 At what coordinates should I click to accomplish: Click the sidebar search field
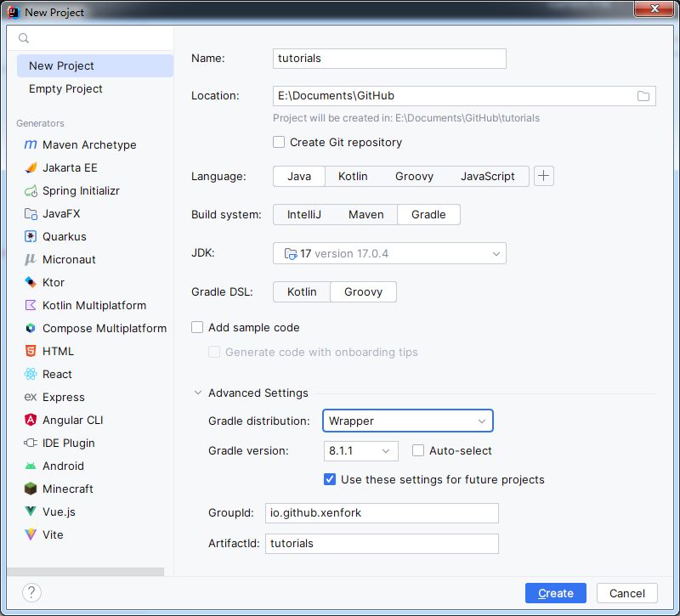click(90, 38)
